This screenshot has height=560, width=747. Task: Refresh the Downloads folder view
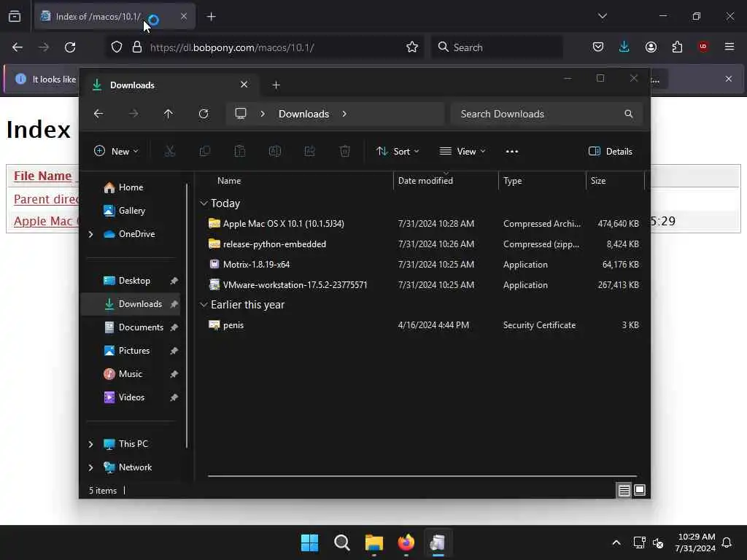(x=204, y=114)
